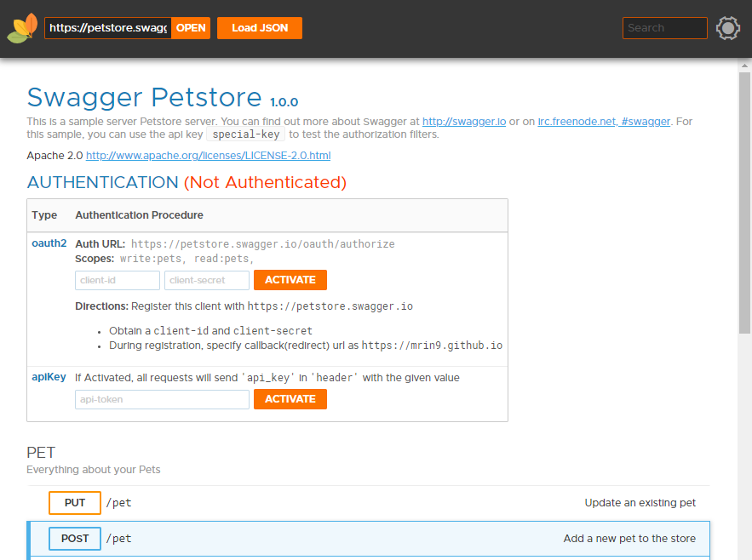Click the scrollbar up arrow

tap(744, 66)
